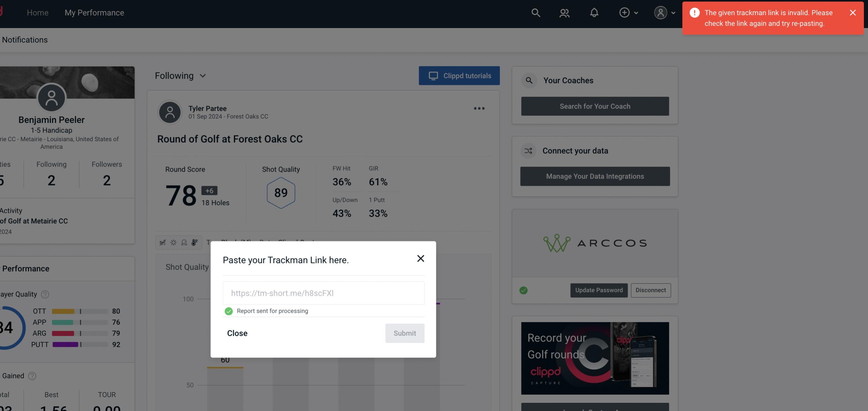Viewport: 868px width, 411px height.
Task: Click Search for Your Coach button
Action: (x=595, y=106)
